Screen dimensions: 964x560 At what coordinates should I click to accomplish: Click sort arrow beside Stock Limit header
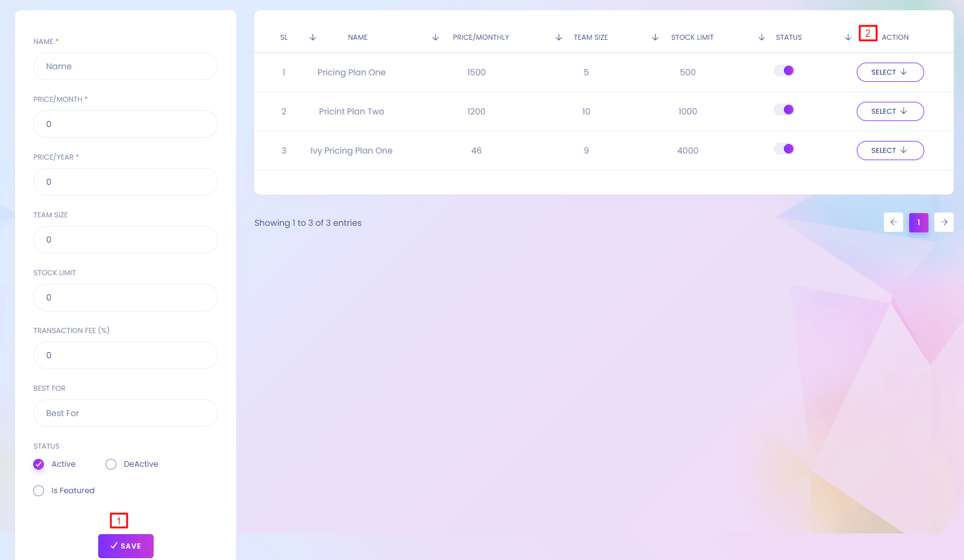656,37
